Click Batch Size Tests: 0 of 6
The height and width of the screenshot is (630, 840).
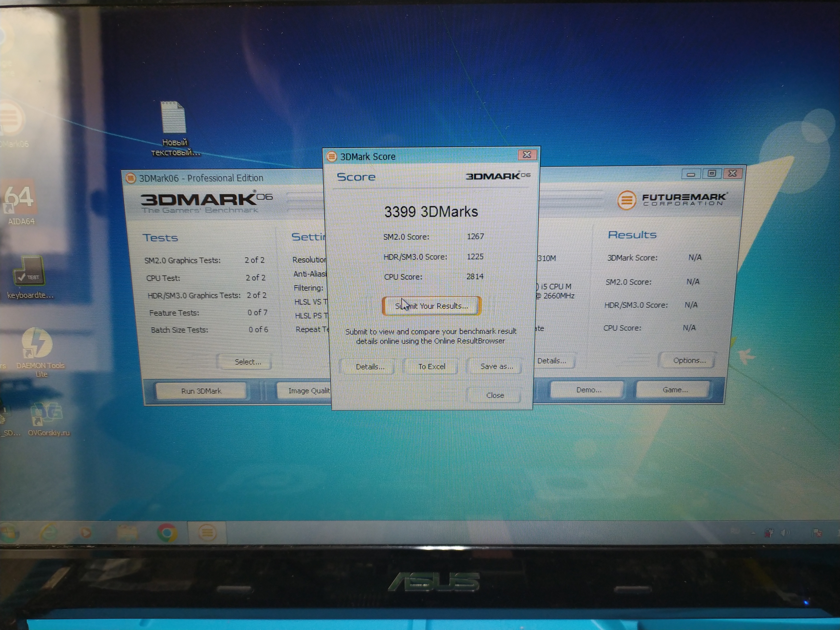(209, 330)
